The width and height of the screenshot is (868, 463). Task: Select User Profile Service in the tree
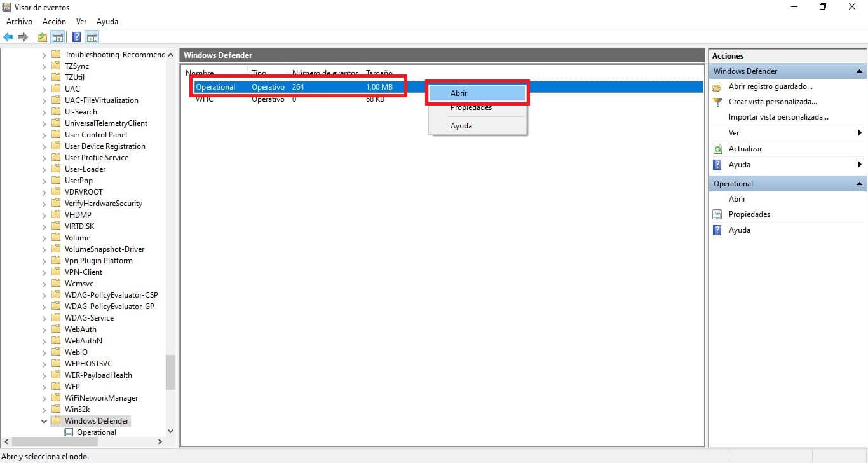(97, 158)
